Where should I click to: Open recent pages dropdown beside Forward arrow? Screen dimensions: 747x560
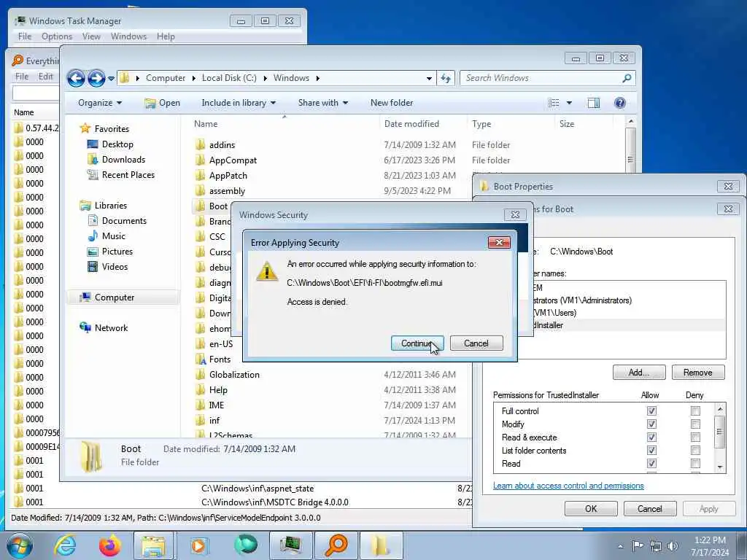pos(111,78)
